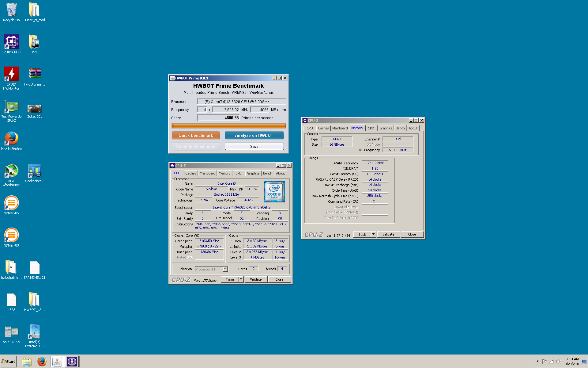Open the Action Center flag tray icon
Viewport: 588px width, 368px height.
pyautogui.click(x=544, y=362)
